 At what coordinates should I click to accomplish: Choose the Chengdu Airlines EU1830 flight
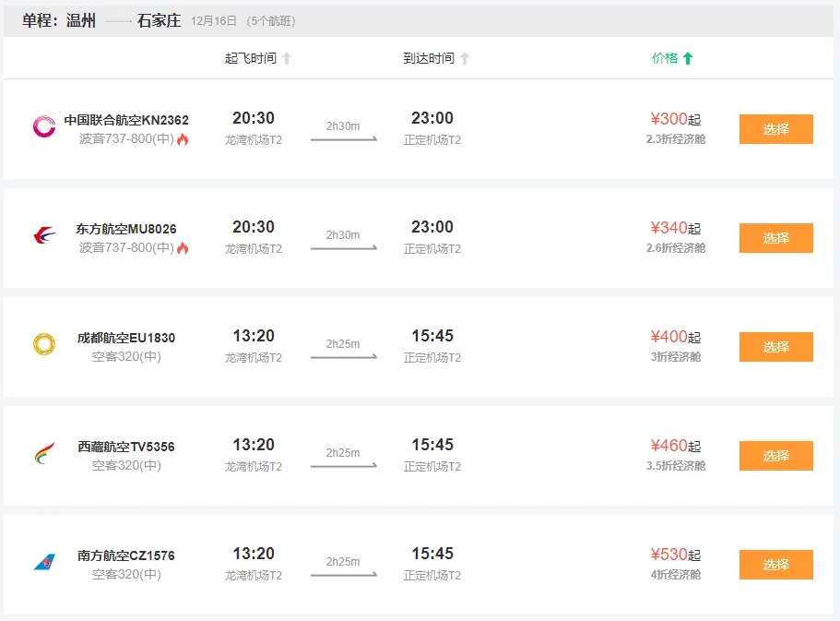[x=775, y=347]
